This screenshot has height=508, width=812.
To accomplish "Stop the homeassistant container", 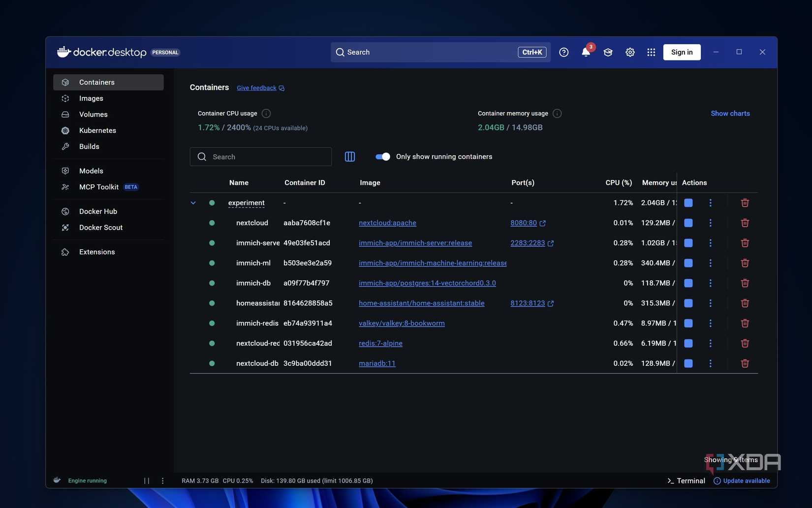I will 688,303.
